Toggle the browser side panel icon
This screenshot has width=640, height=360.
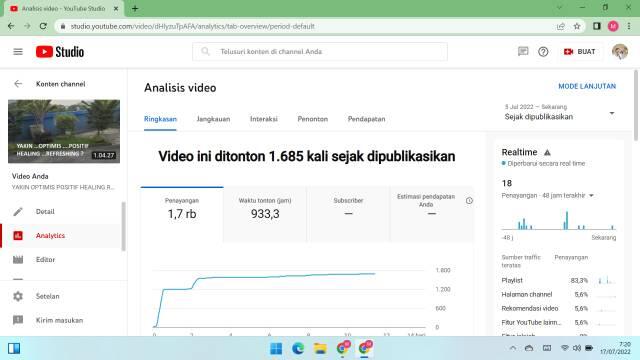[x=597, y=26]
